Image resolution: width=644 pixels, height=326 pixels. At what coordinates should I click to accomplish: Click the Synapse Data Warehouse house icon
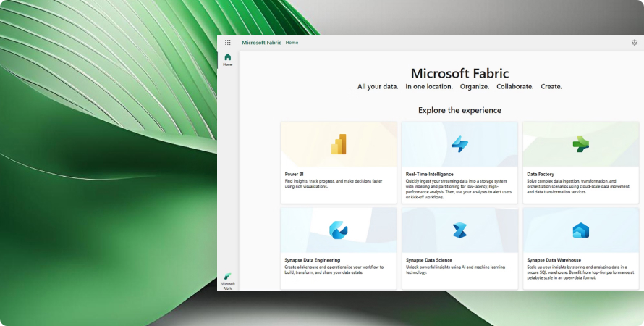pos(580,230)
